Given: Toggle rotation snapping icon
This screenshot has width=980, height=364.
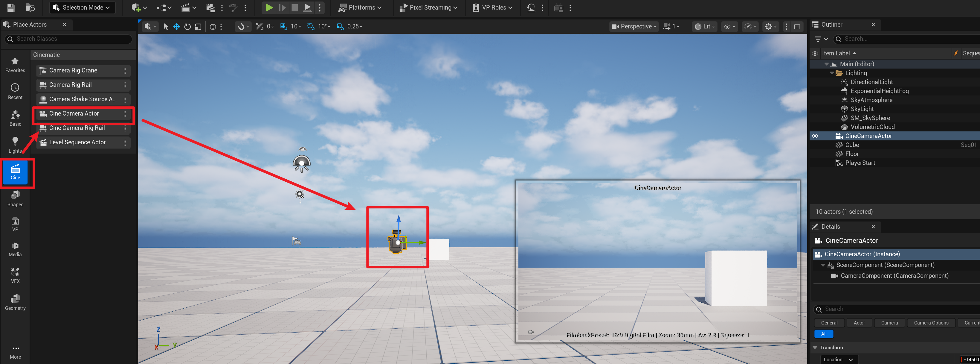Looking at the screenshot, I should 310,26.
